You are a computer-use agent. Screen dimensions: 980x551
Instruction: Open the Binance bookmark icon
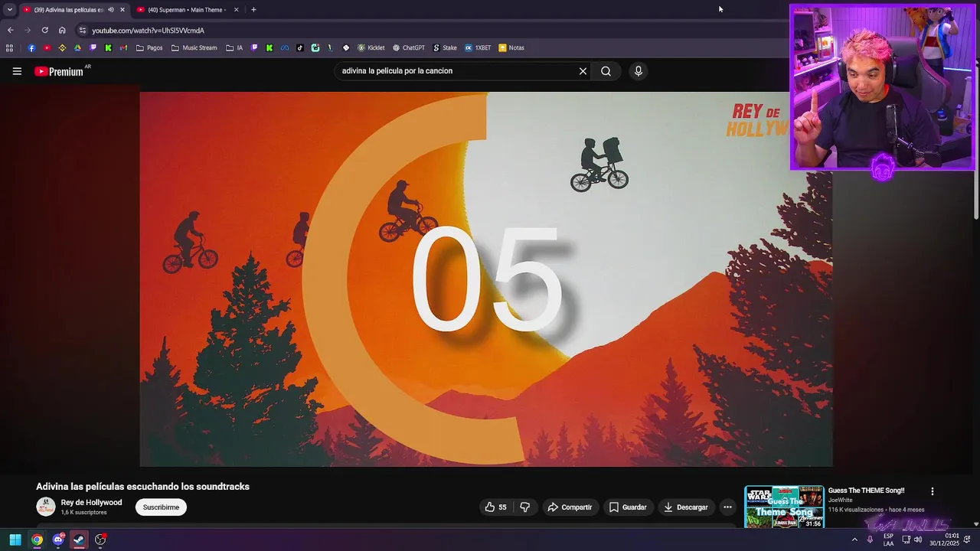[x=63, y=47]
